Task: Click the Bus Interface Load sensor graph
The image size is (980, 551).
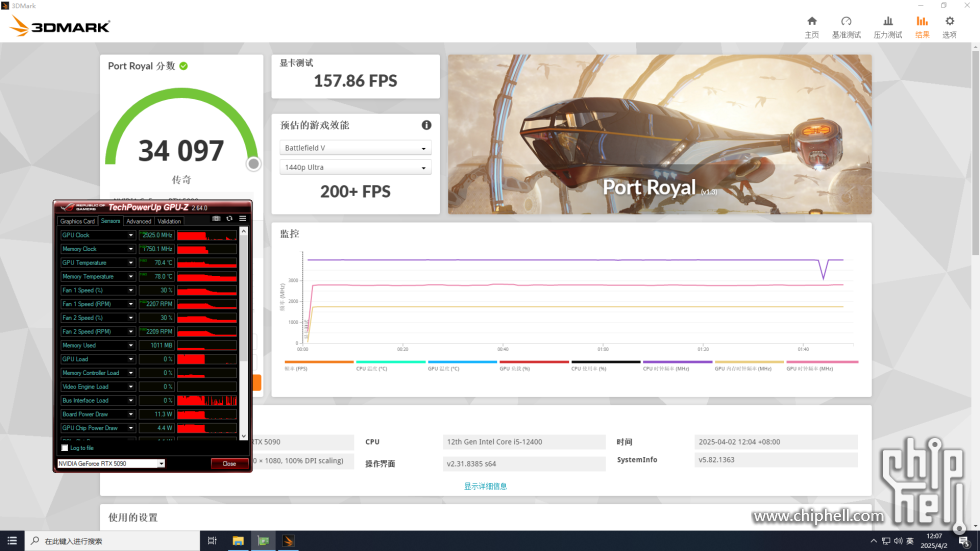Action: click(x=207, y=400)
